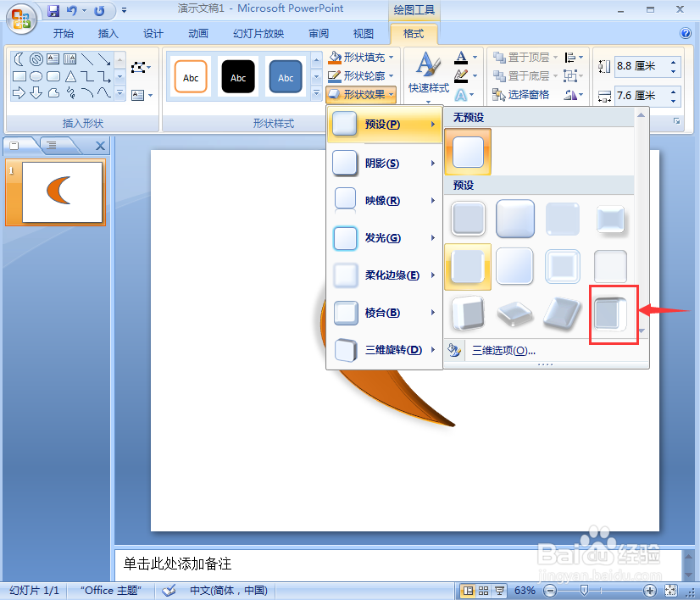The height and width of the screenshot is (600, 700).
Task: Open the 幻灯片放映 ribbon tab
Action: pyautogui.click(x=258, y=34)
